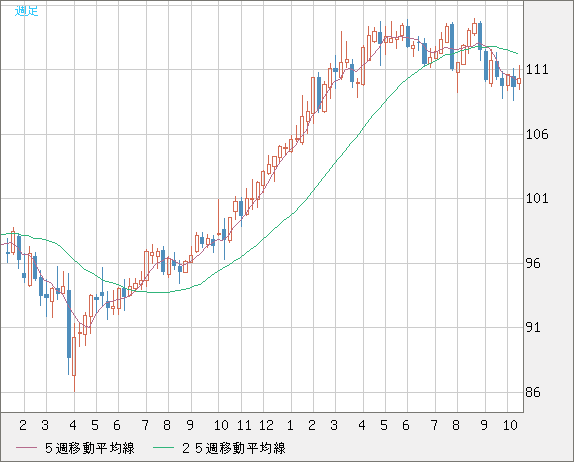Click the 25週移動平均線 legend text
Image resolution: width=574 pixels, height=462 pixels.
pos(234,448)
